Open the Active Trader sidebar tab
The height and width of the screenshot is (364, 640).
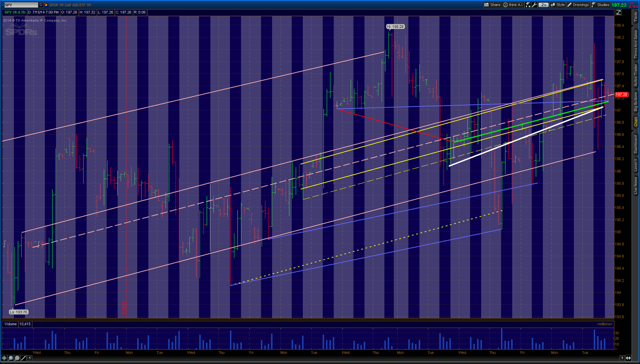[635, 75]
